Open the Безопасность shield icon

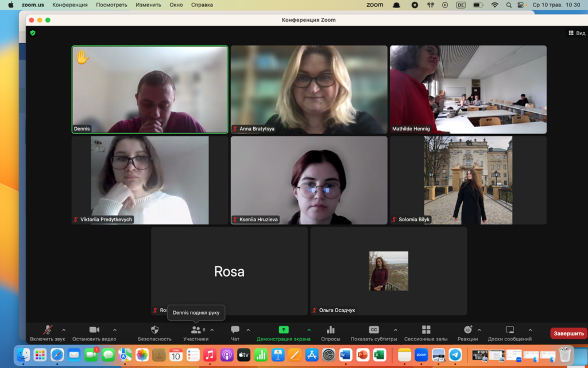[x=154, y=330]
